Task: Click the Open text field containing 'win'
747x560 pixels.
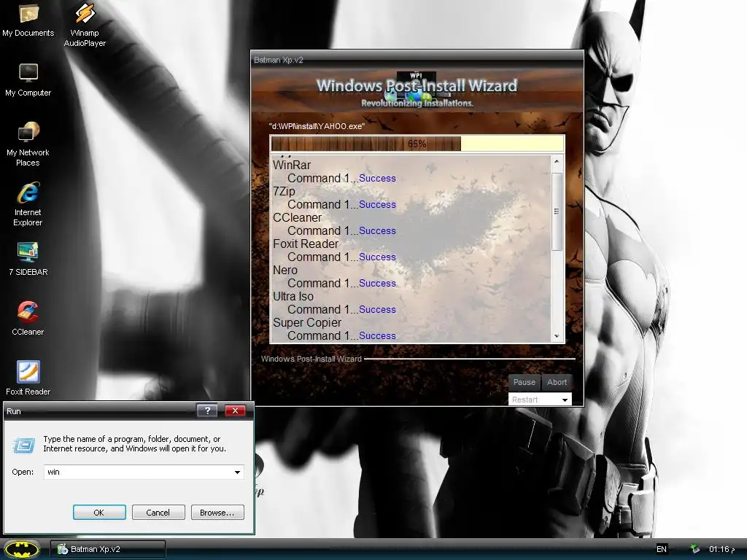Action: pyautogui.click(x=144, y=472)
